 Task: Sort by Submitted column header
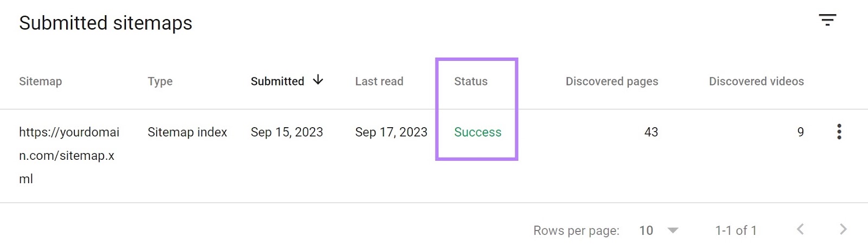click(x=277, y=82)
